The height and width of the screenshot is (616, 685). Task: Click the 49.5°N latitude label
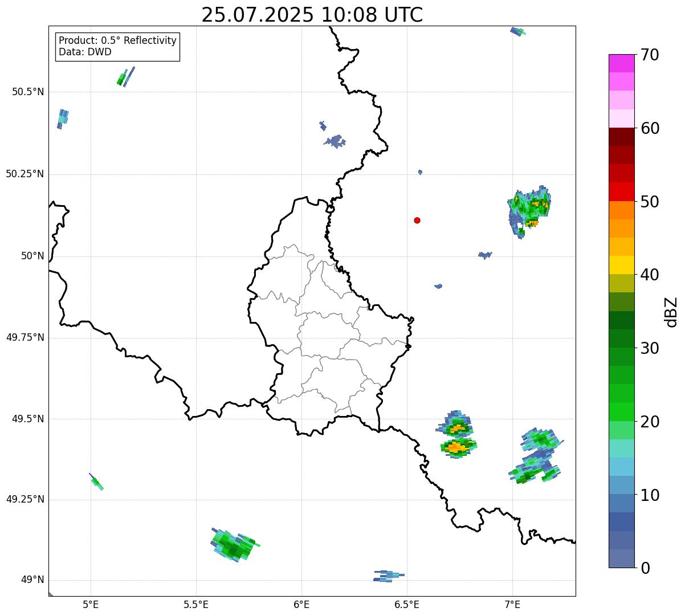28,419
